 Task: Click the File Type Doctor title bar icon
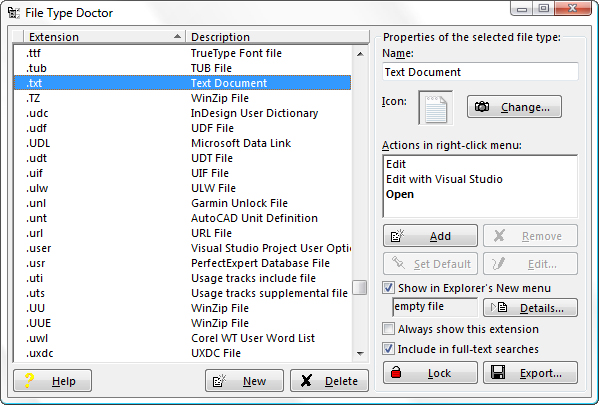(14, 13)
